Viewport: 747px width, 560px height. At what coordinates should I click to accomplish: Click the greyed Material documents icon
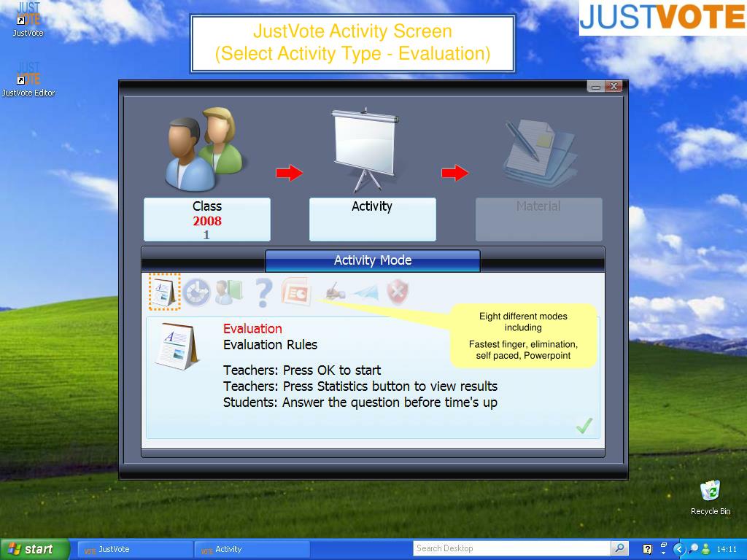coord(539,152)
